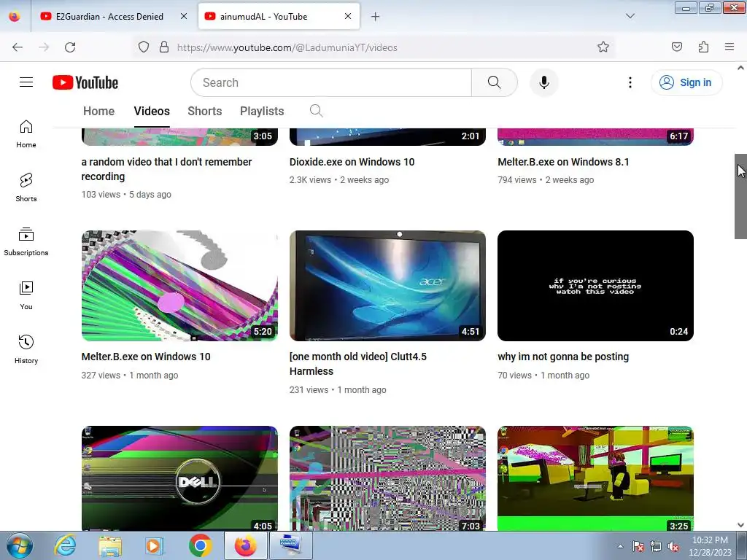Open the Windows Start menu
The height and width of the screenshot is (560, 747).
pyautogui.click(x=19, y=545)
